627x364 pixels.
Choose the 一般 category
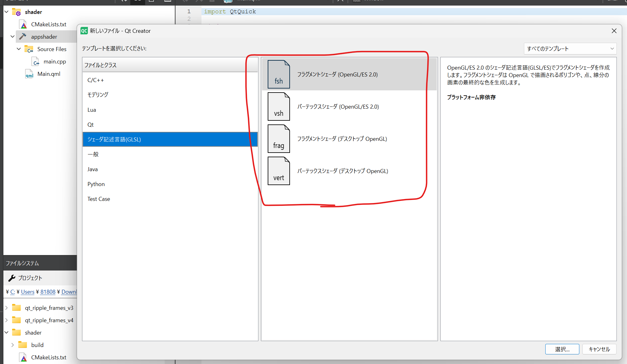click(x=170, y=154)
